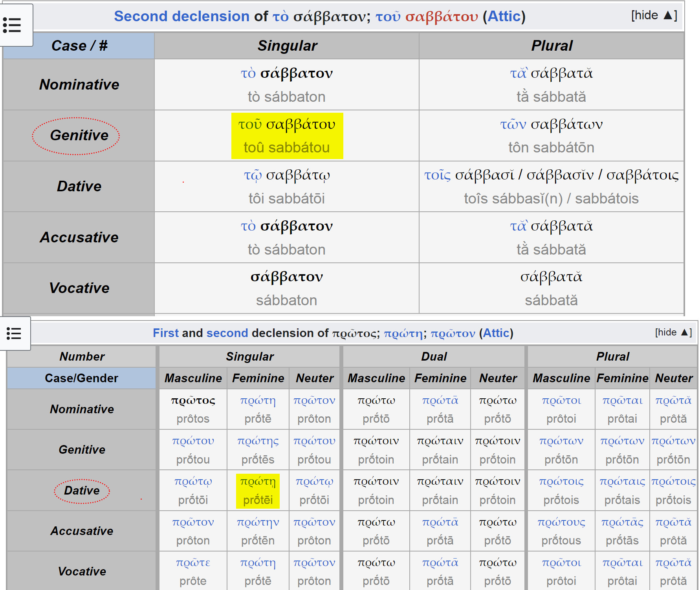700x590 pixels.
Task: Click the highlighted 'τοῦ' link in the Genitive singular cell
Action: point(250,124)
